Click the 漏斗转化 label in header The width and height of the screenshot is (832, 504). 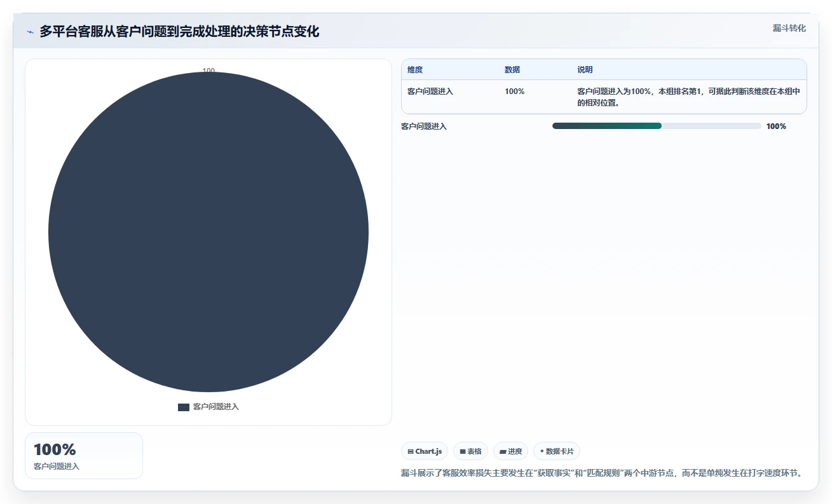pos(789,28)
